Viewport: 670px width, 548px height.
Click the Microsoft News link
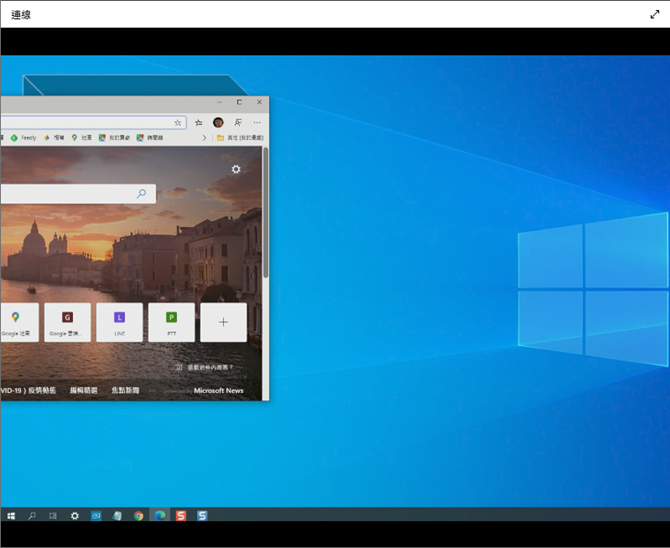(x=218, y=390)
